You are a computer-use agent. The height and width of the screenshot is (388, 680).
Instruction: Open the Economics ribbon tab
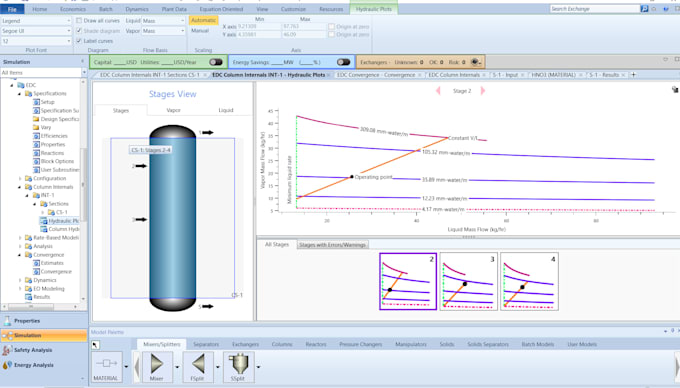[x=73, y=9]
